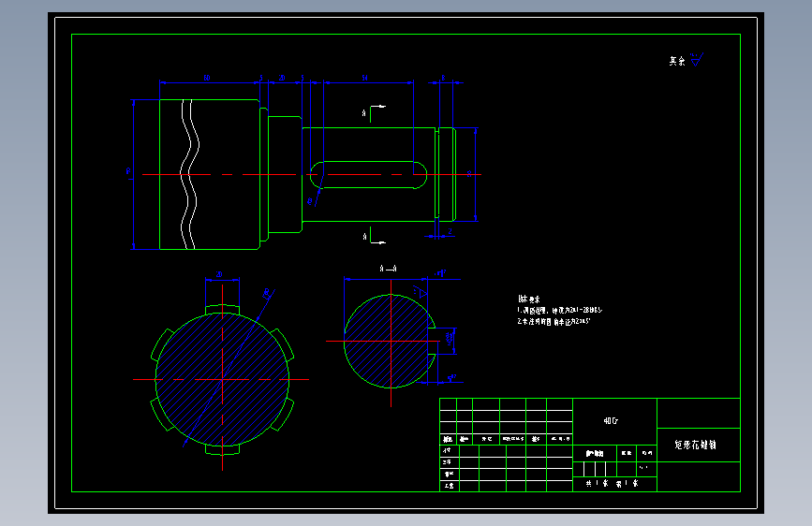Select the 20 dimension above spline section

(219, 274)
